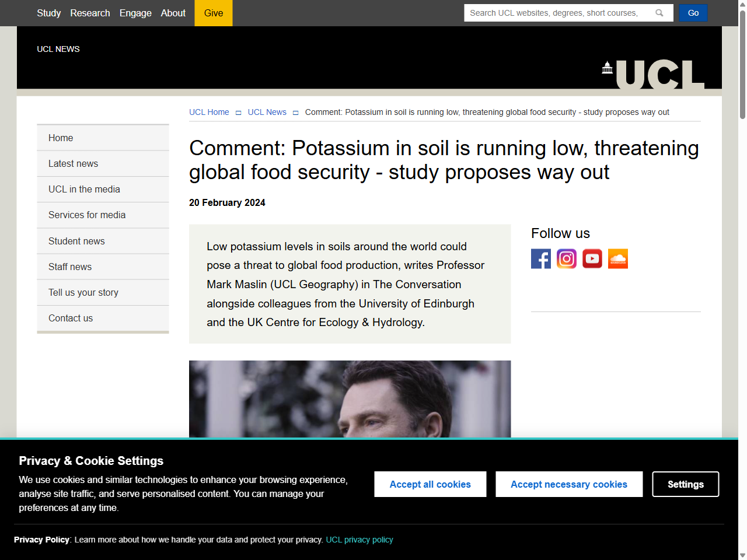This screenshot has height=560, width=747.
Task: Open the SoundCloud icon under Follow us
Action: pos(617,258)
